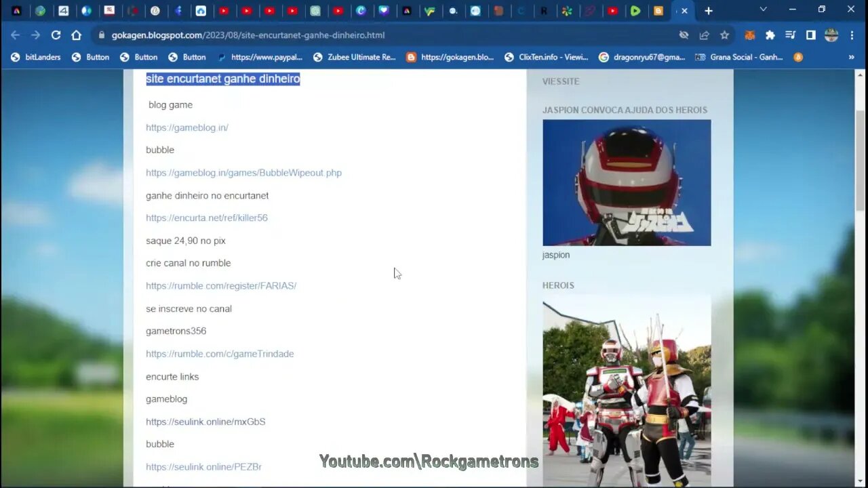Screen dimensions: 868x488
Task: Open rumble.com/register/FARIAS link
Action: coord(221,286)
